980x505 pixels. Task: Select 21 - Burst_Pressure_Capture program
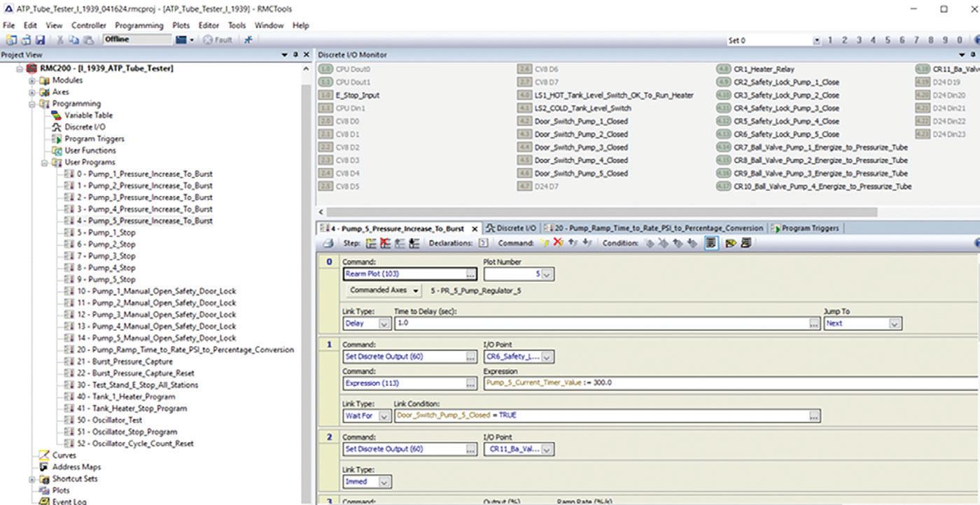(x=125, y=362)
